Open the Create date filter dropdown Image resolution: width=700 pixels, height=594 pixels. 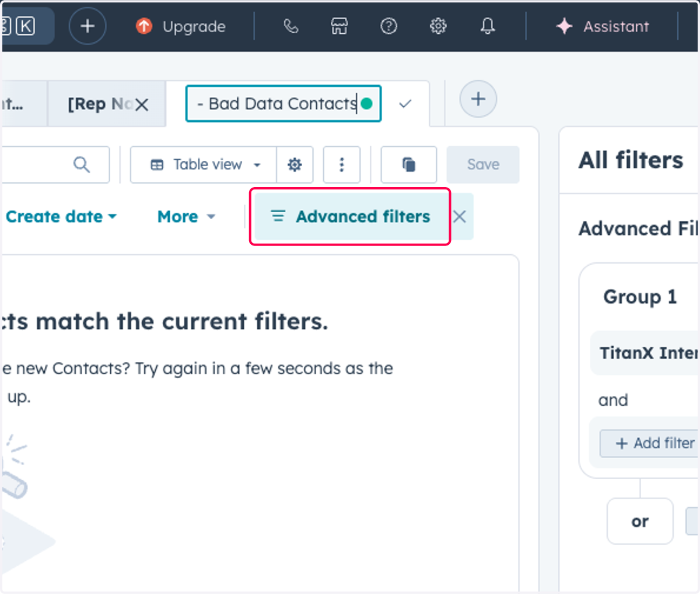click(x=61, y=217)
